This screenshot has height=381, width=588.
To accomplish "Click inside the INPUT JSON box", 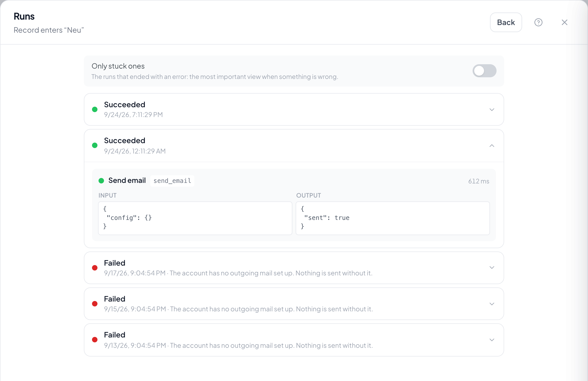I will click(x=195, y=218).
